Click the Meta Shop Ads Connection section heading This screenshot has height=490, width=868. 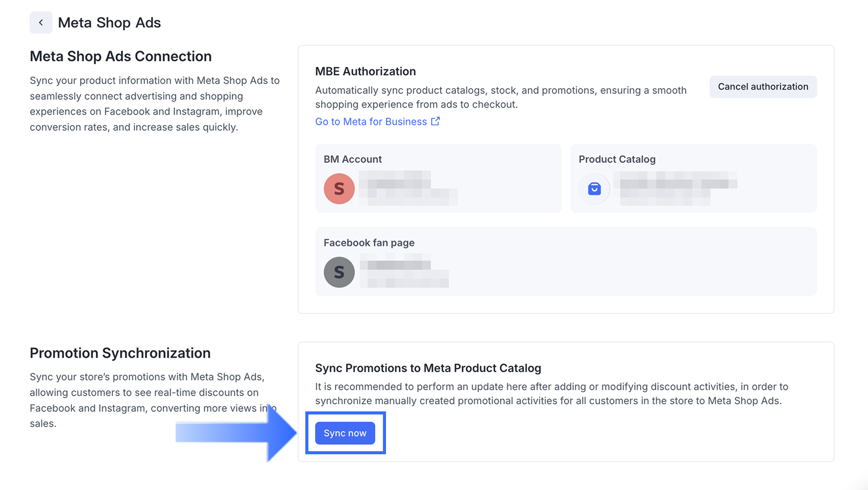120,56
